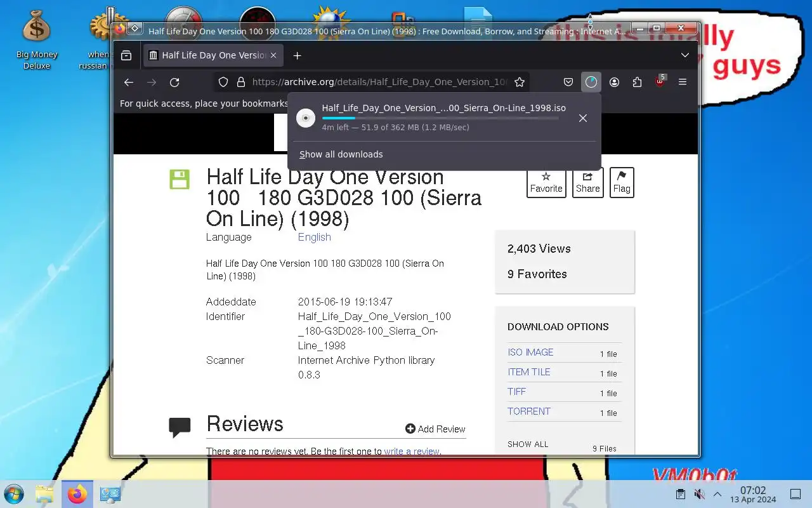The width and height of the screenshot is (812, 508).
Task: Click the Reviews speech bubble icon
Action: coord(180,427)
